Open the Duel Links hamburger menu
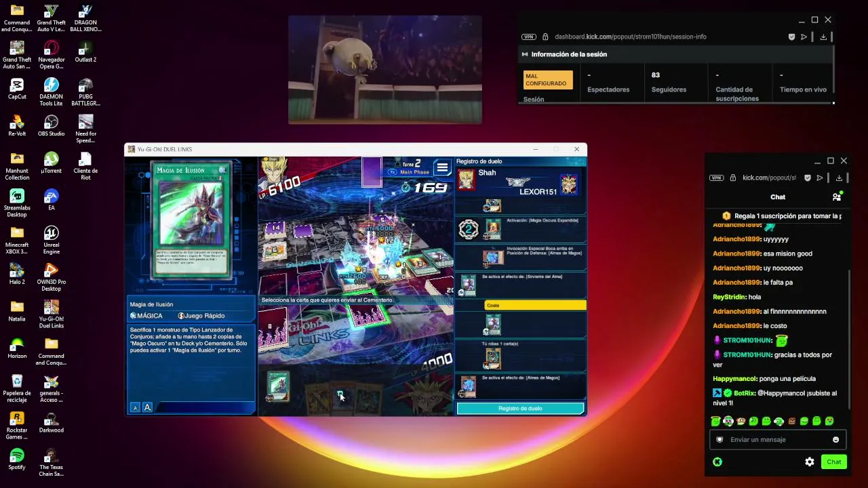This screenshot has width=868, height=488. [x=443, y=167]
